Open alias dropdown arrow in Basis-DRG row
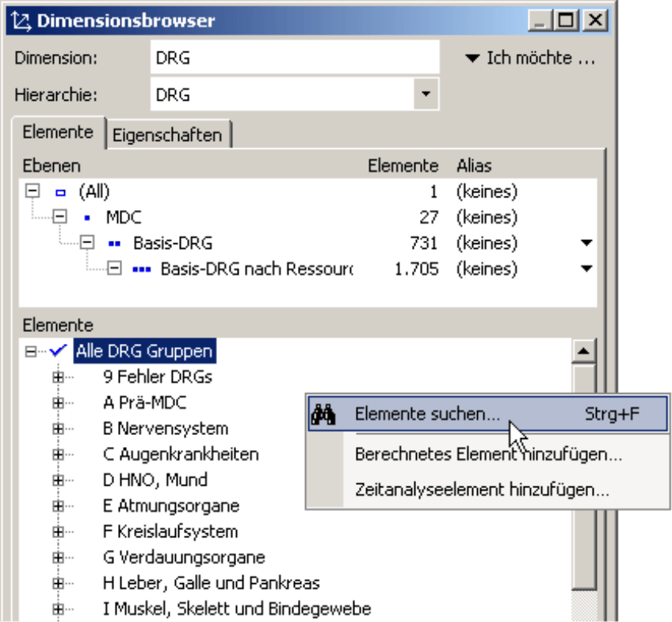The width and height of the screenshot is (672, 622). [586, 243]
